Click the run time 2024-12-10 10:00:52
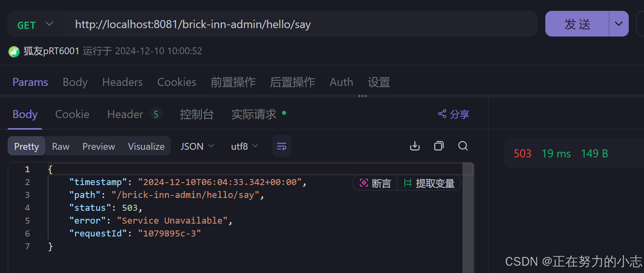Viewport: 644px width, 273px height. click(x=158, y=51)
